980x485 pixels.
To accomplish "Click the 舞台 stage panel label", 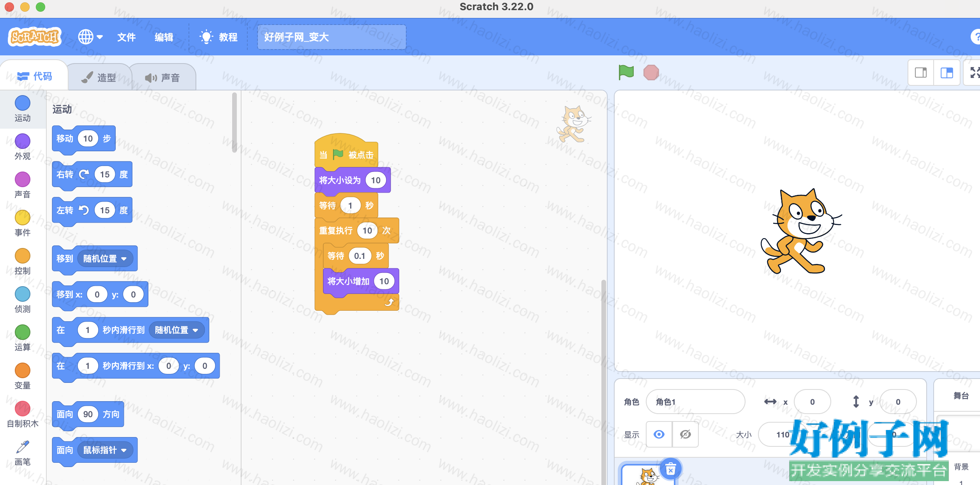I will (x=961, y=396).
